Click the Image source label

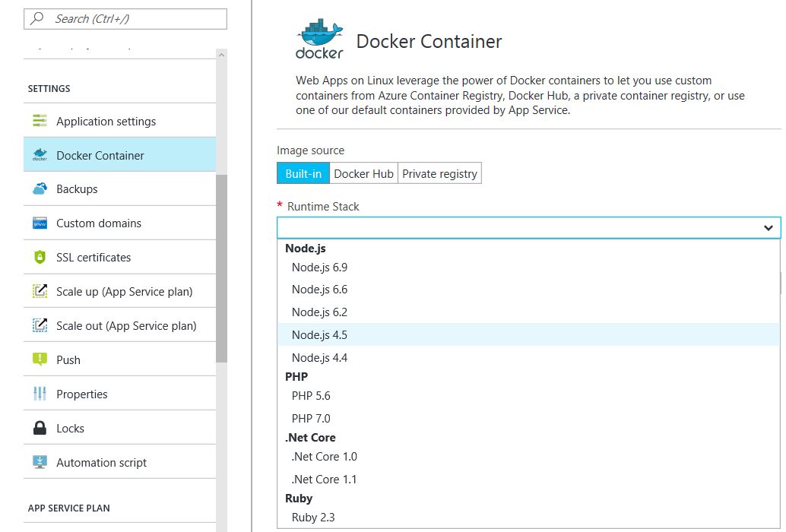coord(310,150)
